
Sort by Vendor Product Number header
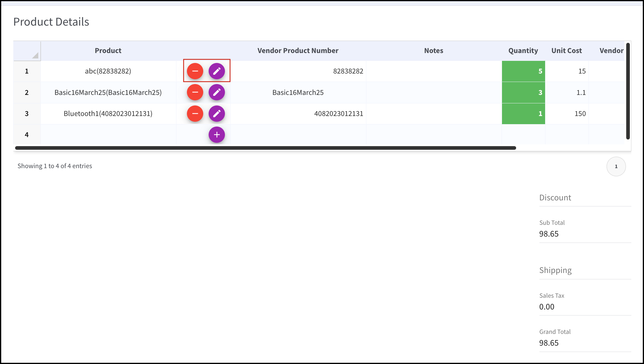click(x=298, y=51)
